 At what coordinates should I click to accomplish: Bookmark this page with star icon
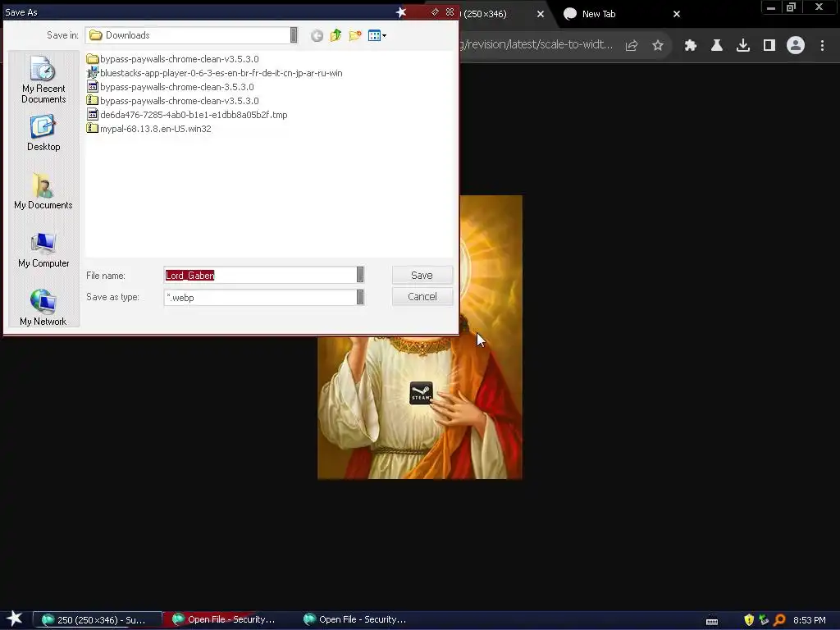coord(658,46)
